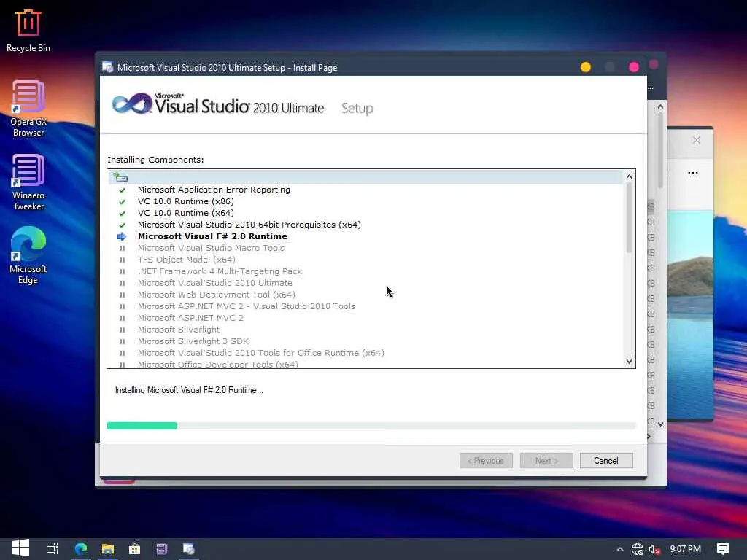The height and width of the screenshot is (560, 747).
Task: Select Visual Studio 2010 64bit Prerequisites row
Action: (249, 225)
